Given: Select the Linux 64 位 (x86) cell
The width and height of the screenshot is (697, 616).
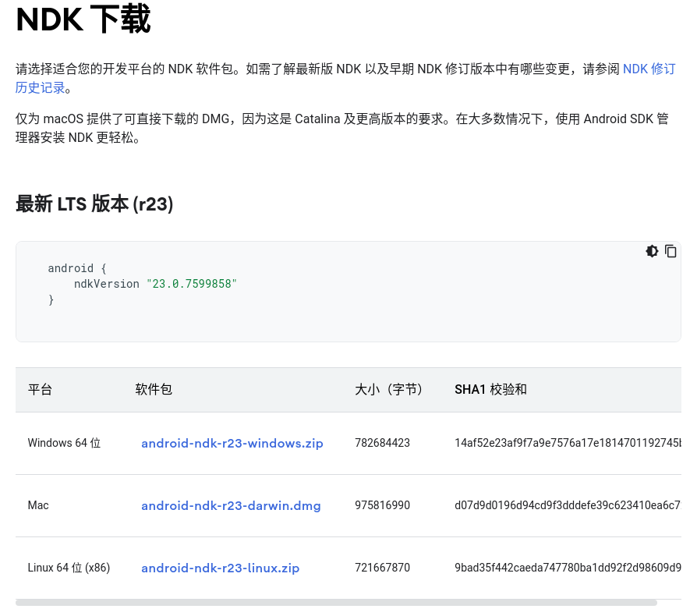Looking at the screenshot, I should coord(69,568).
